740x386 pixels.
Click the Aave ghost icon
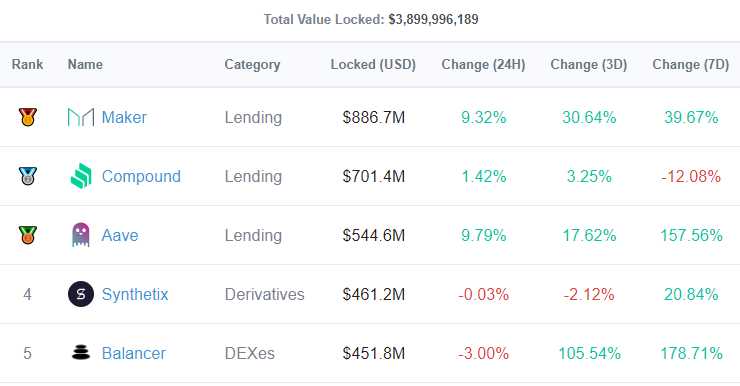(81, 235)
